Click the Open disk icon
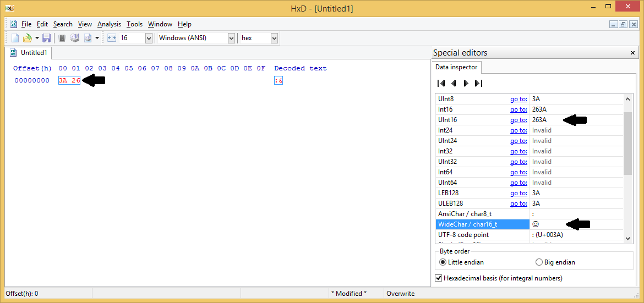Image resolution: width=644 pixels, height=303 pixels. [74, 38]
